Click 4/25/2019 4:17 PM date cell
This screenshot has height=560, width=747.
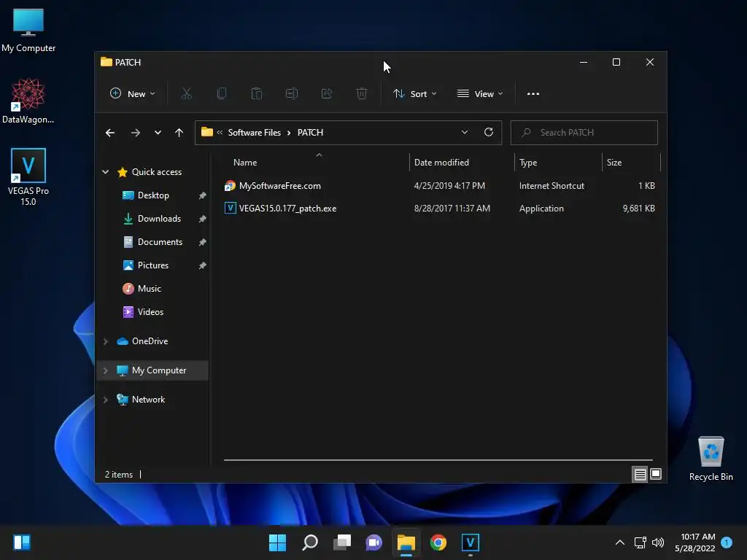coord(449,186)
